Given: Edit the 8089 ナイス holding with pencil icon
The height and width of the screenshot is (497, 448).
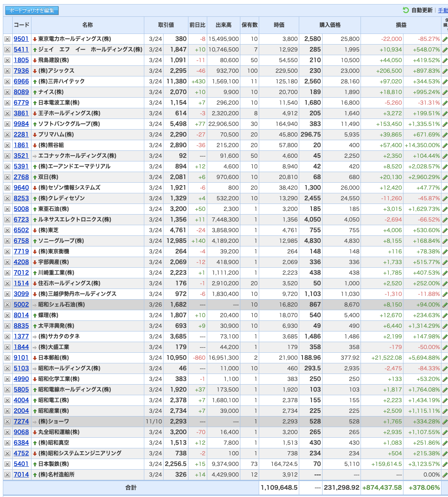Looking at the screenshot, I should [x=445, y=92].
